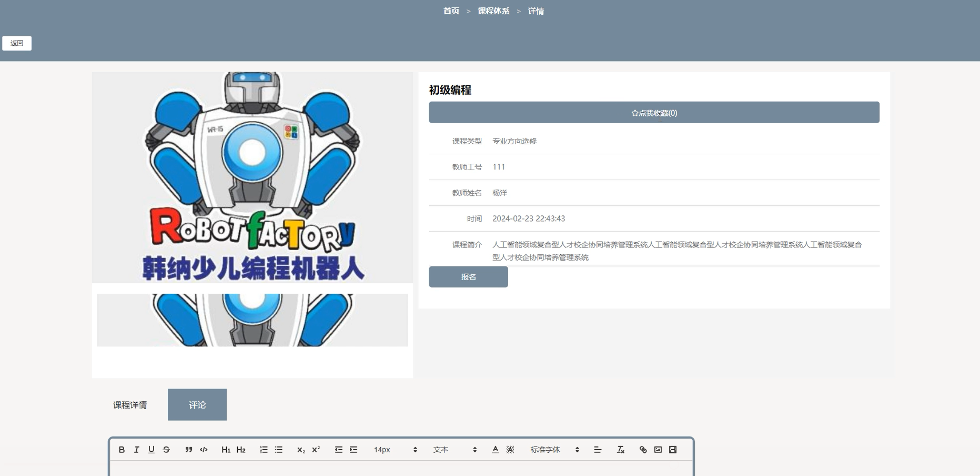Image resolution: width=980 pixels, height=476 pixels.
Task: Click the 报名 enroll button
Action: pyautogui.click(x=468, y=277)
